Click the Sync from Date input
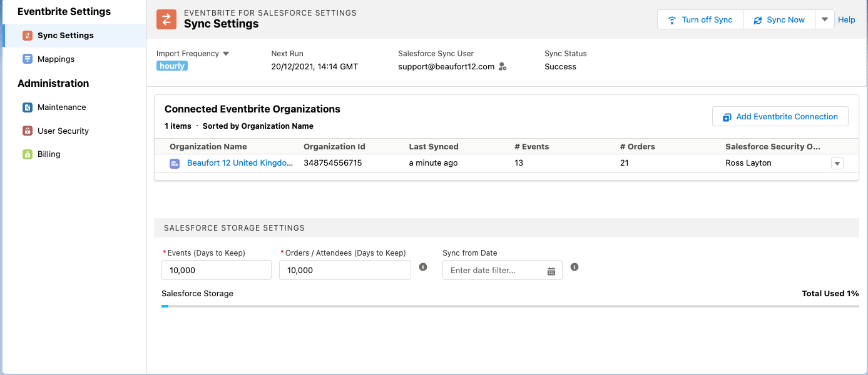Viewport: 868px width, 375px height. click(503, 271)
